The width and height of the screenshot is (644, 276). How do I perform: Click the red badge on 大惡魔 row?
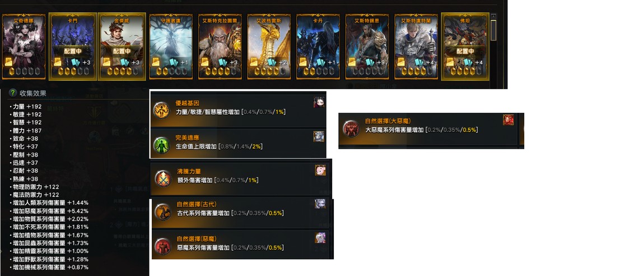[x=508, y=119]
